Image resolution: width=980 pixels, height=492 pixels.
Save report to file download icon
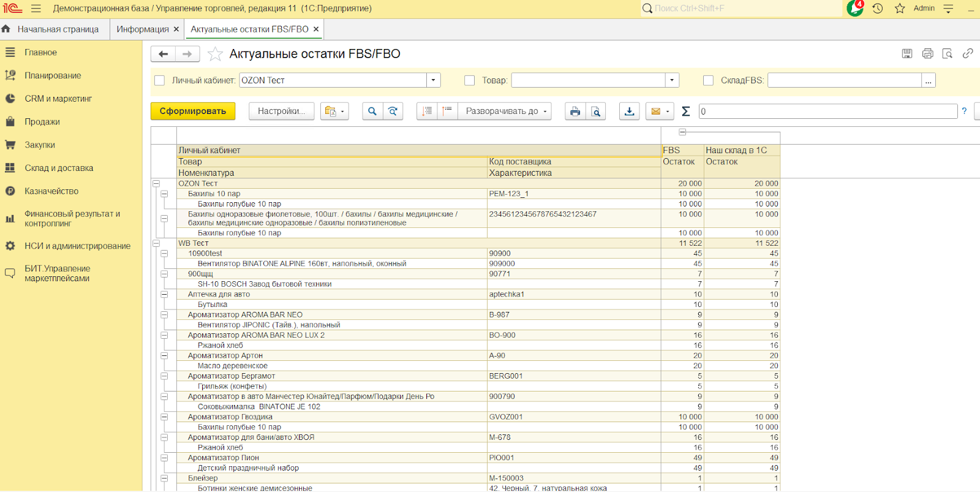(x=630, y=111)
